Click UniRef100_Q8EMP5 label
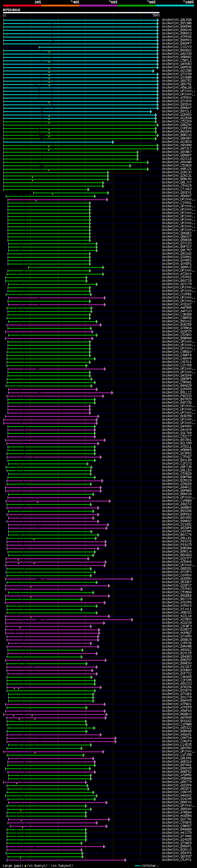This screenshot has width=197, height=868. (177, 379)
